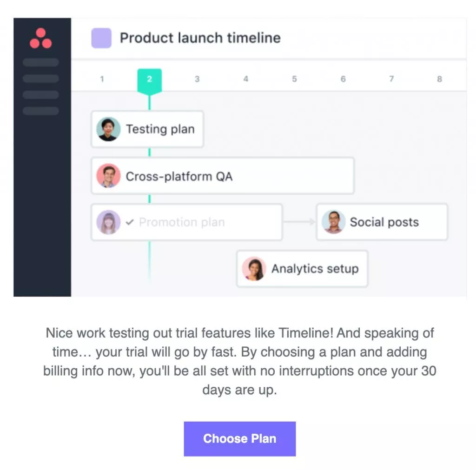
Task: Click the Promotion plan assignee avatar
Action: tap(108, 222)
